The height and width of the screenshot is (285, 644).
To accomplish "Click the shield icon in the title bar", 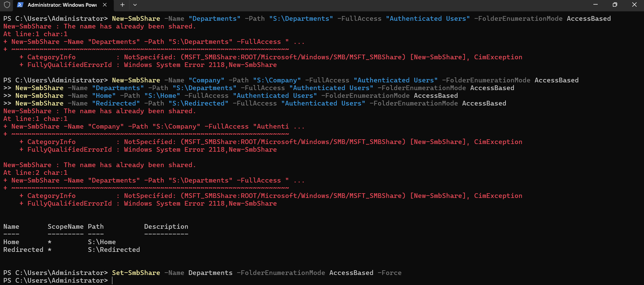I will [7, 5].
